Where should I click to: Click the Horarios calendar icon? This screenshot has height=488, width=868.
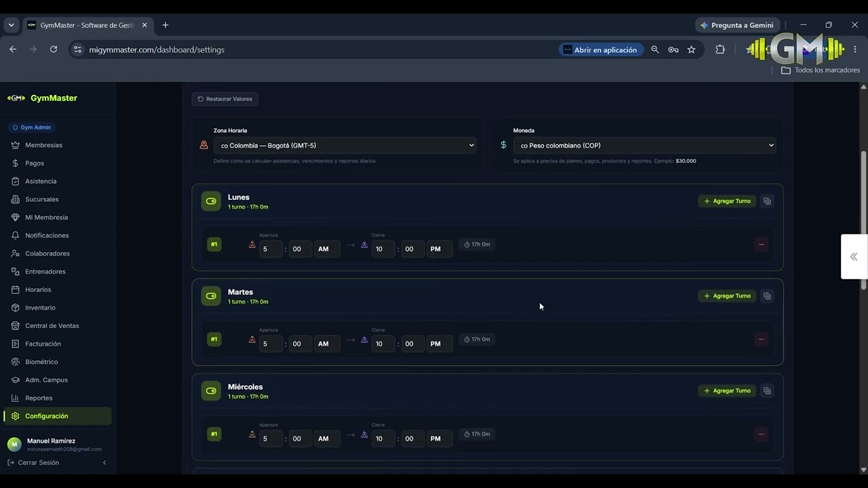coord(16,289)
